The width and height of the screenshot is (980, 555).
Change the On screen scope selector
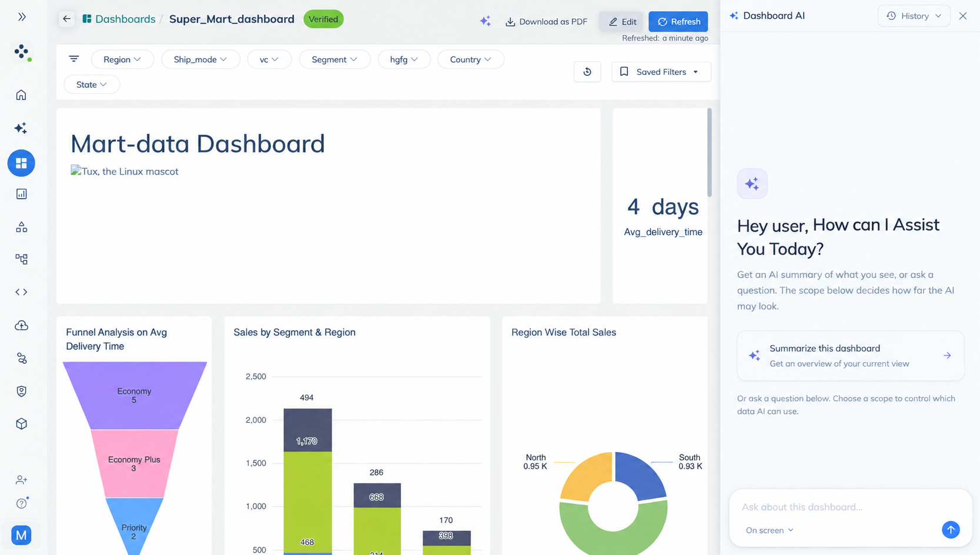tap(770, 530)
